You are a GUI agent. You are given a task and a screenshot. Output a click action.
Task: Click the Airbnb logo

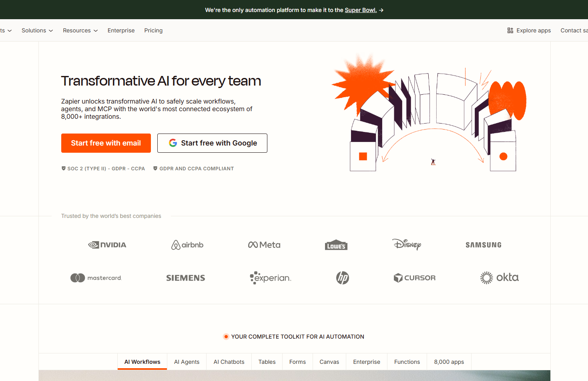[187, 245]
